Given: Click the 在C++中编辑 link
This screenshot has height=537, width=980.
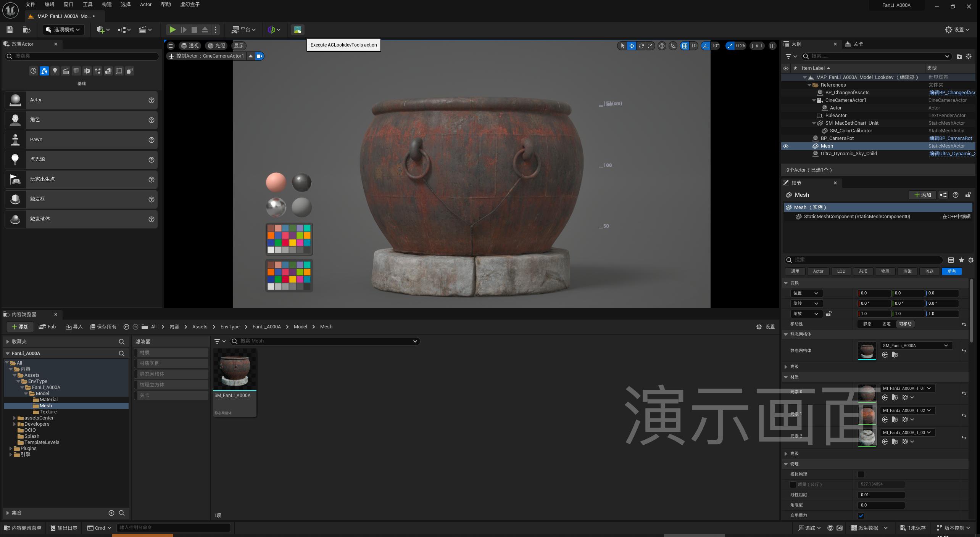Looking at the screenshot, I should tap(956, 217).
